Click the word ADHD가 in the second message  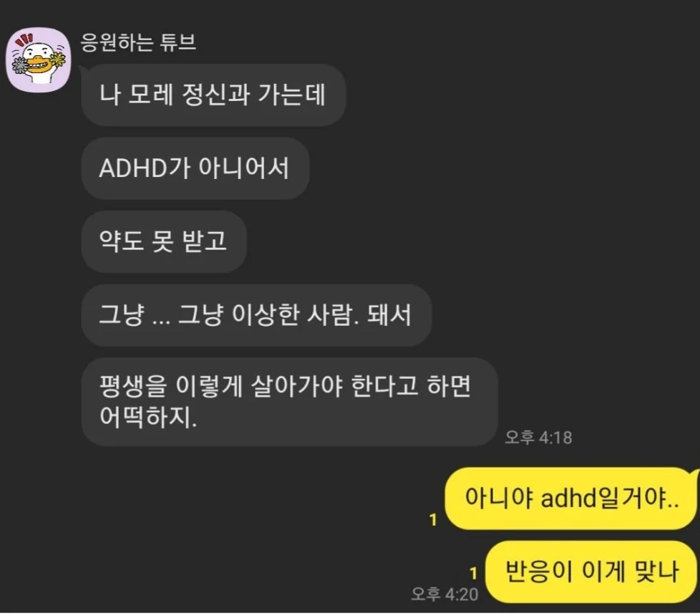145,168
